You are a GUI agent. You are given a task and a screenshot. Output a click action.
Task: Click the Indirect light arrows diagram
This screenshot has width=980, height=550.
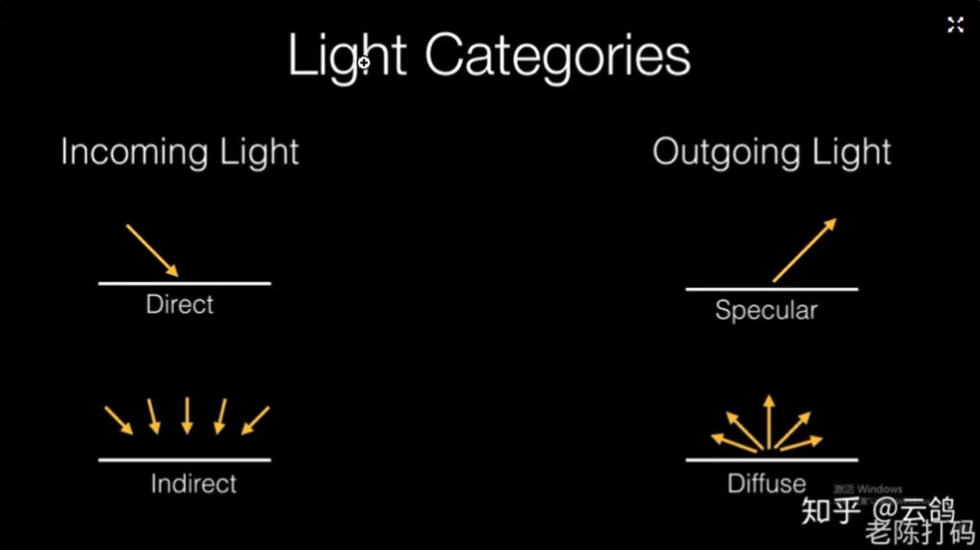187,416
